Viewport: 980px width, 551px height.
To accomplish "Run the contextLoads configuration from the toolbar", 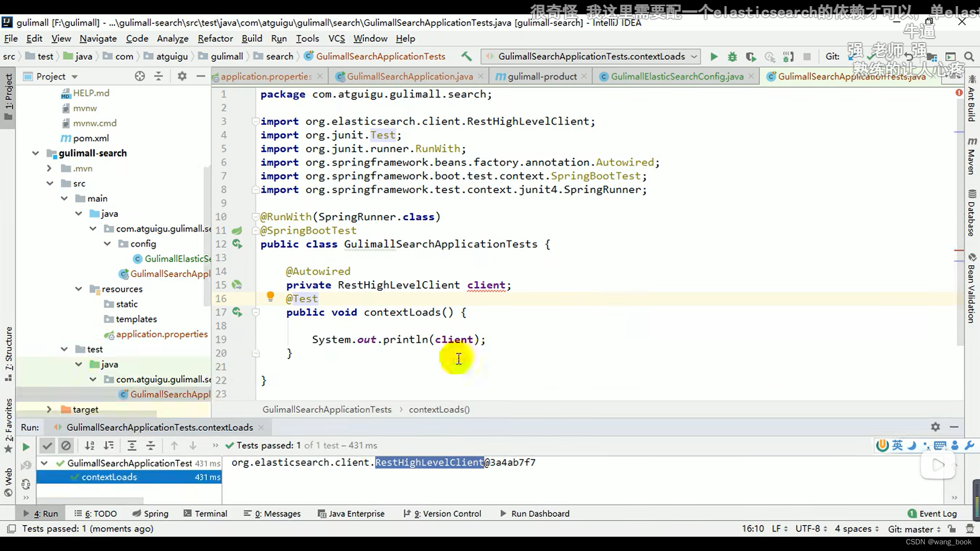I will pos(714,57).
